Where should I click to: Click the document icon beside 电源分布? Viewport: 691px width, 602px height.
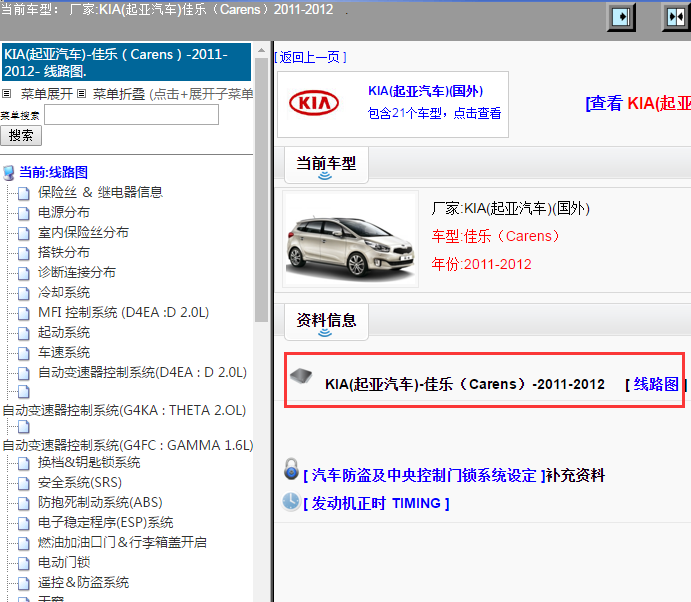coord(24,213)
